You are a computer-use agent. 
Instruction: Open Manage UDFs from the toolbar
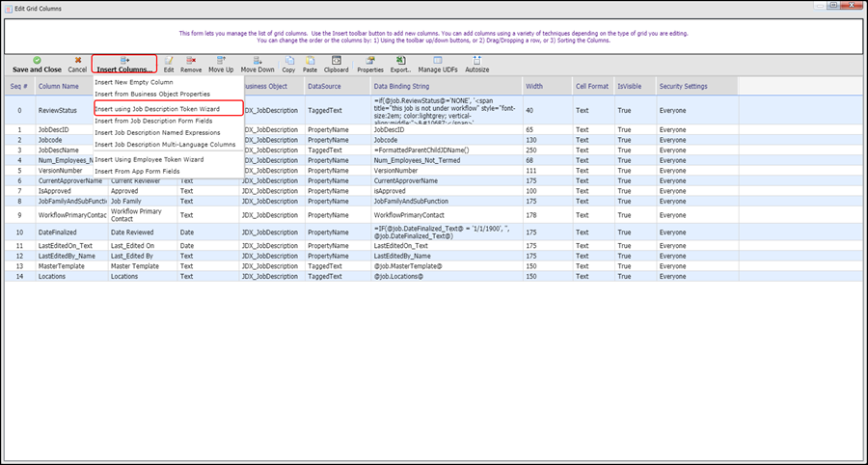tap(436, 64)
